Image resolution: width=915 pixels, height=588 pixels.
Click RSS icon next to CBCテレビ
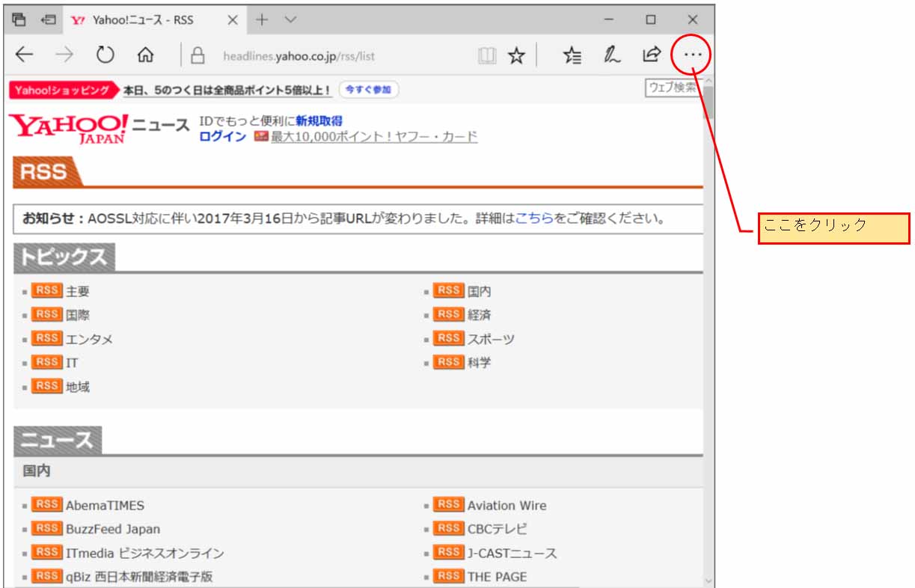point(449,529)
